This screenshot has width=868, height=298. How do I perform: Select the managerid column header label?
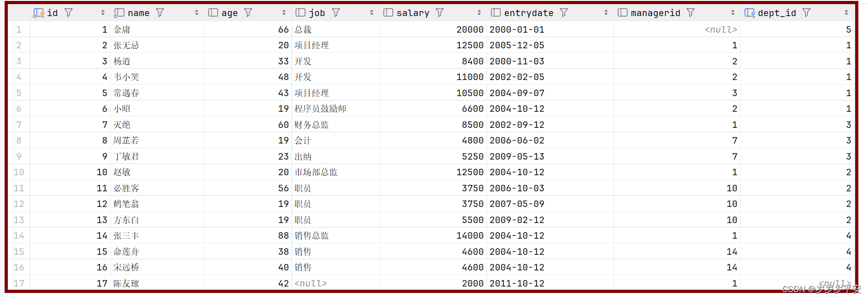[656, 13]
